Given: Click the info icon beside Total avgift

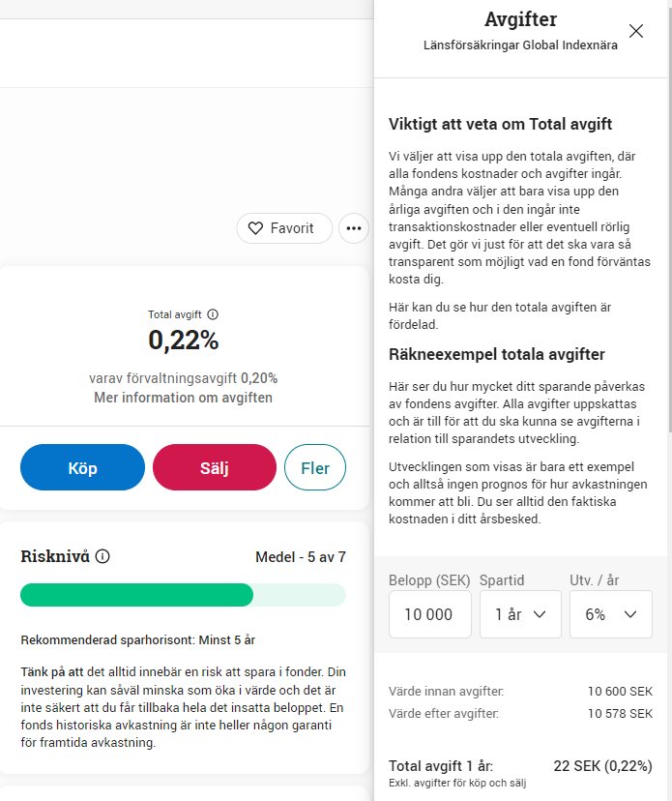Looking at the screenshot, I should [213, 314].
